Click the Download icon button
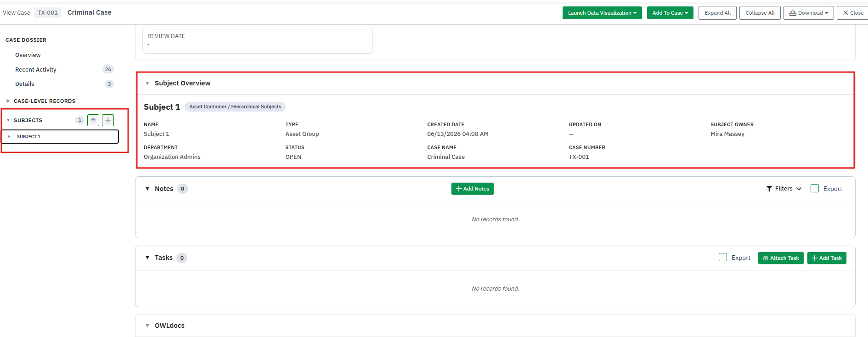Viewport: 868px width, 337px height. click(x=808, y=13)
